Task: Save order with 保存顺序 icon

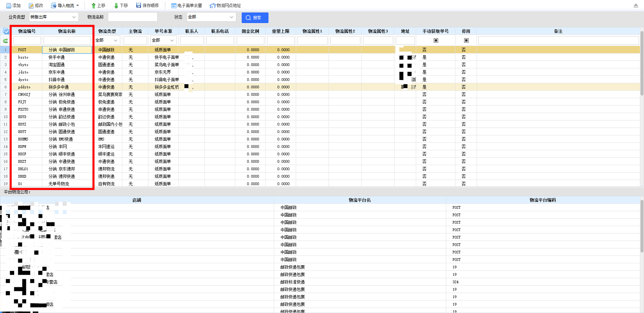Action: tap(139, 6)
